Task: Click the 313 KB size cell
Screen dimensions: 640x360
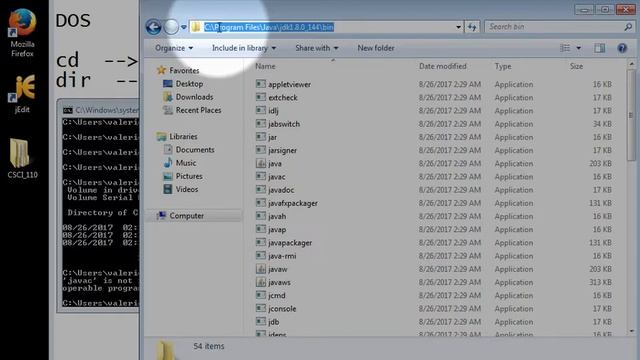Action: pos(600,282)
